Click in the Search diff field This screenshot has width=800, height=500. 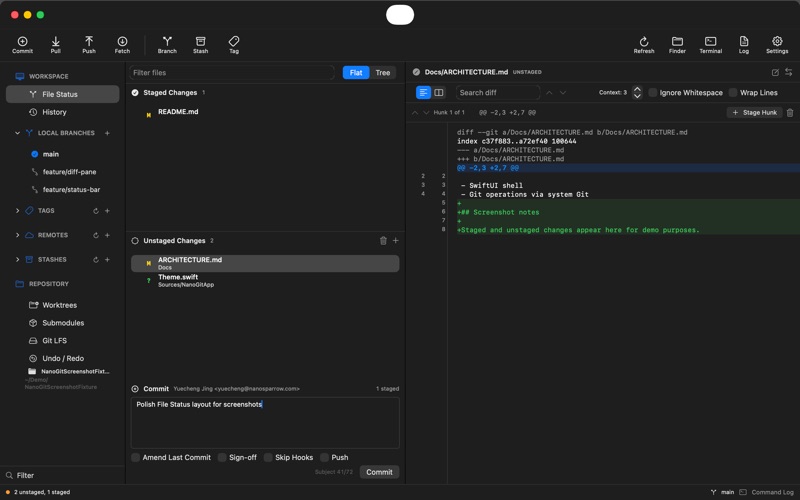click(x=497, y=92)
